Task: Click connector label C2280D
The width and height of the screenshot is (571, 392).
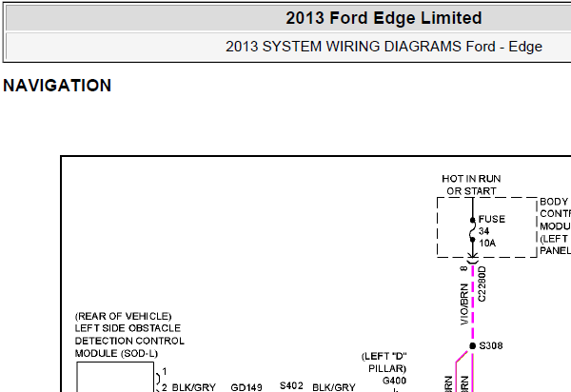Action: pyautogui.click(x=482, y=284)
